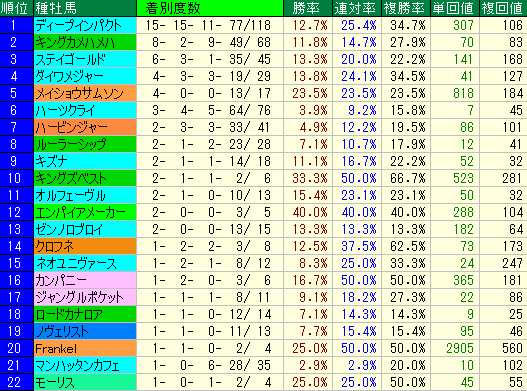Open the キングカメハメハ name cell
Screen dimensions: 527x391
(85, 42)
